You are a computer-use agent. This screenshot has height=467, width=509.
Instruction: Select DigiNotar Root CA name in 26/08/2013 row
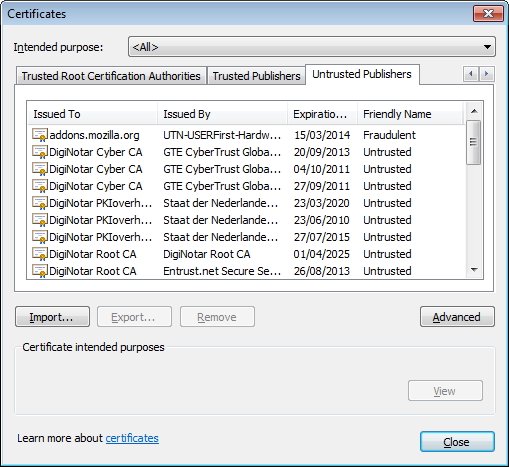coord(93,271)
